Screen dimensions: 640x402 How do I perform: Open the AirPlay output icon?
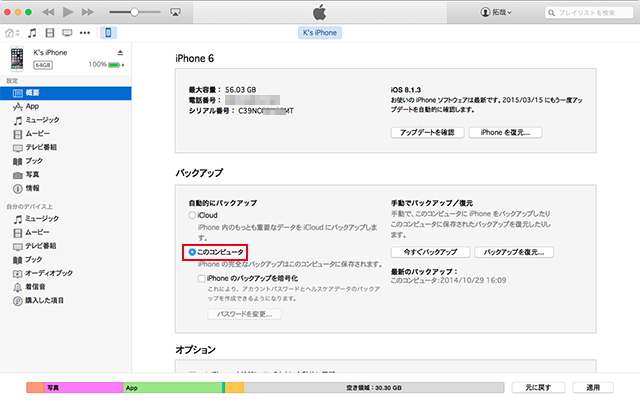tap(175, 12)
